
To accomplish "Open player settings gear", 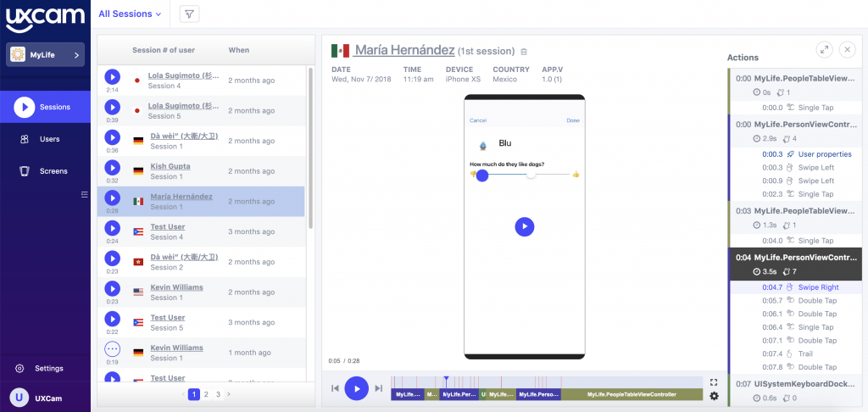I will [714, 396].
